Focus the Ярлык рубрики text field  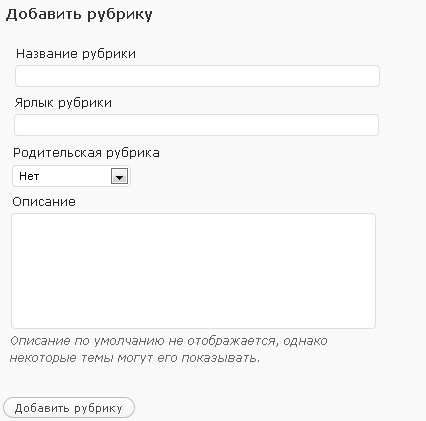click(196, 125)
